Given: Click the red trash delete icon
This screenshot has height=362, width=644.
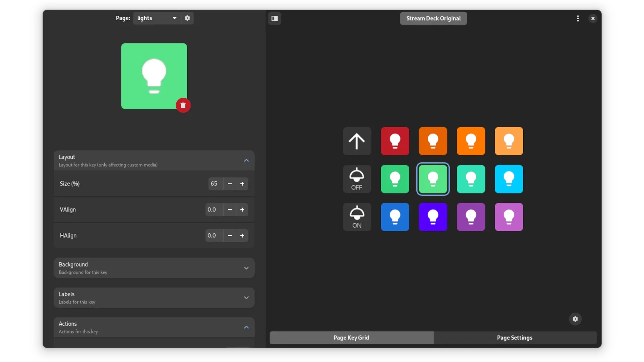Looking at the screenshot, I should (183, 105).
